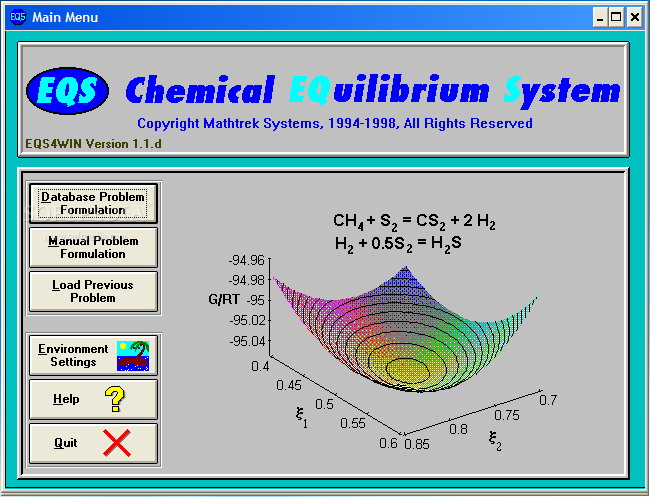Click the EQS title bar icon
The width and height of the screenshot is (650, 497).
tap(18, 17)
